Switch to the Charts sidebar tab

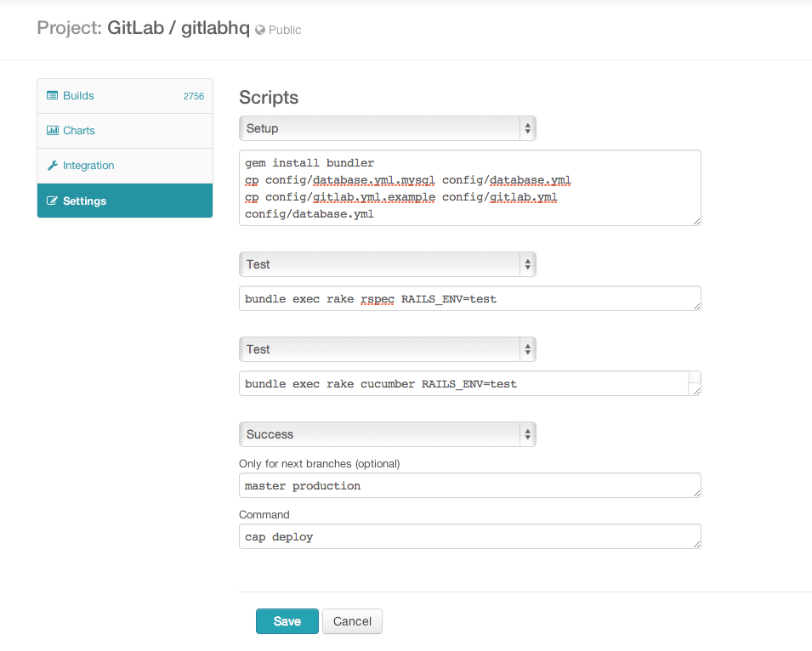(x=125, y=131)
